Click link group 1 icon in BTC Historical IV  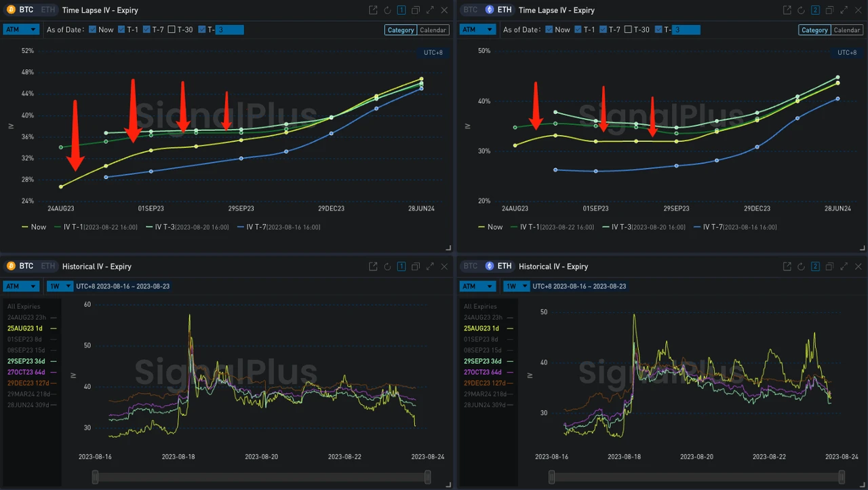(401, 267)
